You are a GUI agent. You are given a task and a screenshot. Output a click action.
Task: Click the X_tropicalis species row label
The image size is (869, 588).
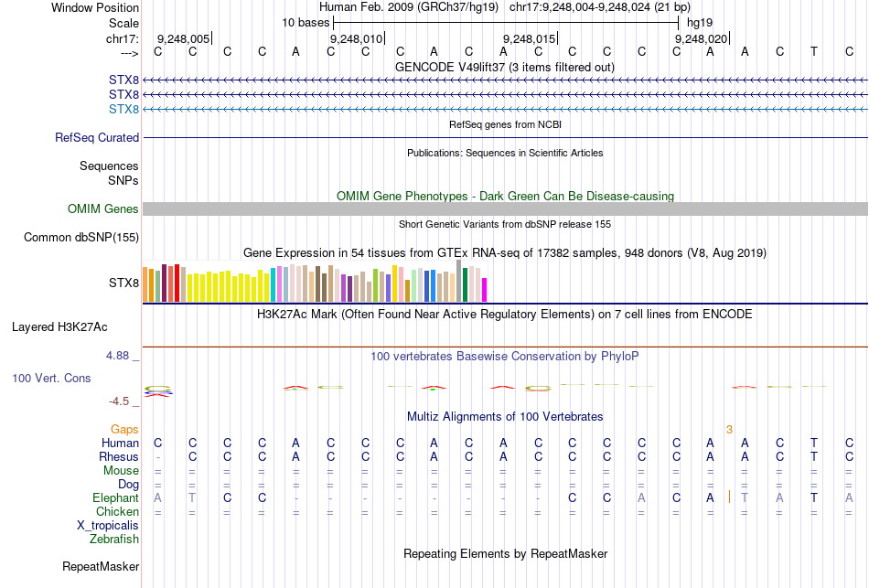click(108, 526)
